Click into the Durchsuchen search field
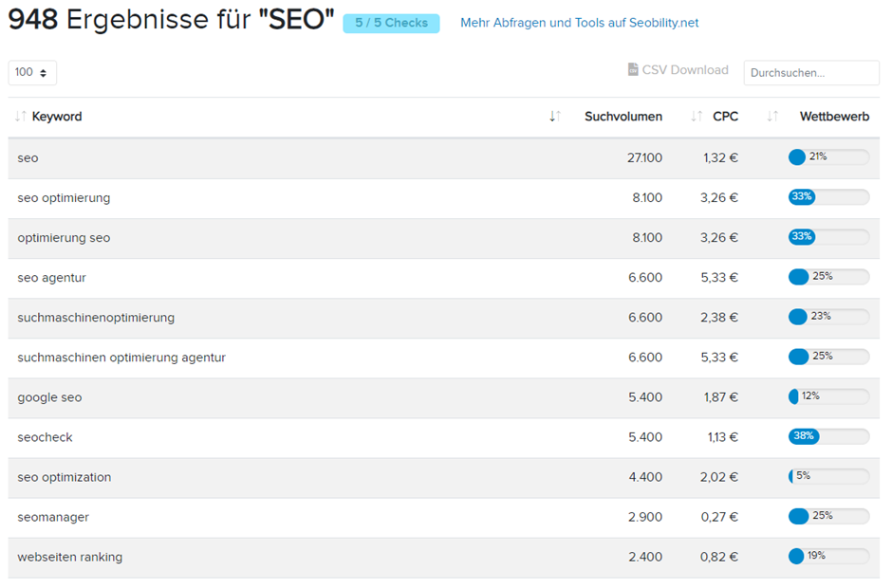The image size is (892, 588). click(810, 73)
